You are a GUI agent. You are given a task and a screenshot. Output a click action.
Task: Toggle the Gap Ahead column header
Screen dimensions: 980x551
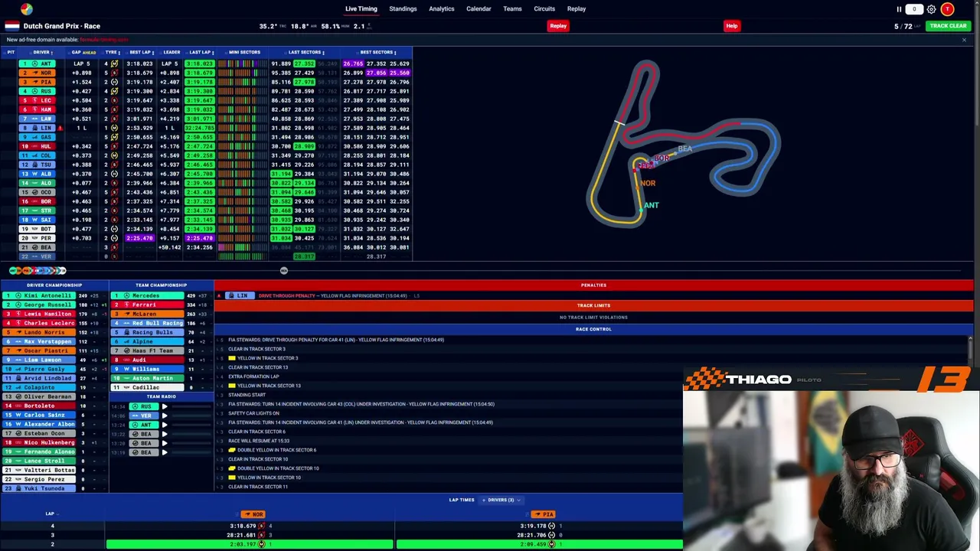click(83, 53)
